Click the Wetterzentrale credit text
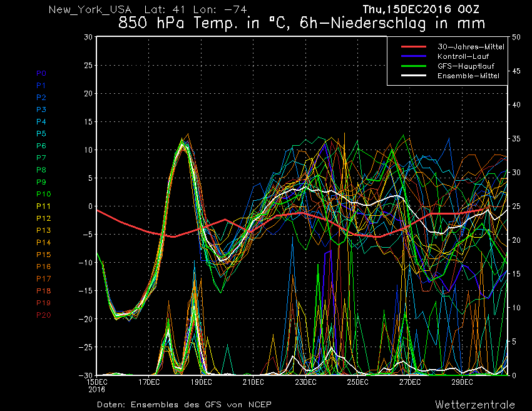Screen dimensions: 532x411 pyautogui.click(x=475, y=405)
